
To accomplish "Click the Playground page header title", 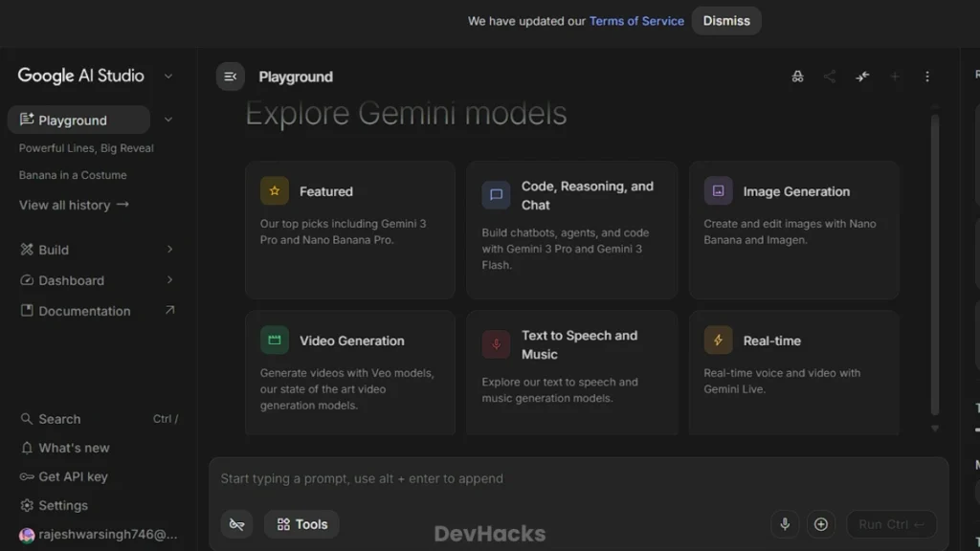I will [296, 77].
